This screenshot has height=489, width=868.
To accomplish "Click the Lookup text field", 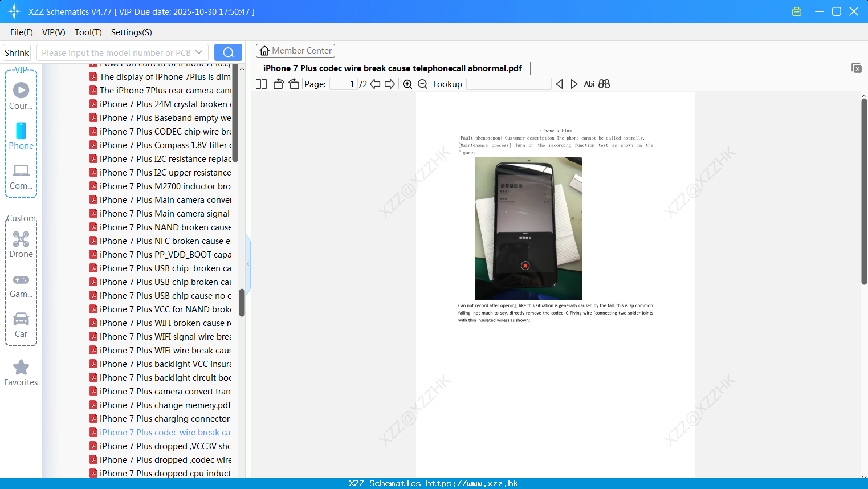I will tap(508, 84).
